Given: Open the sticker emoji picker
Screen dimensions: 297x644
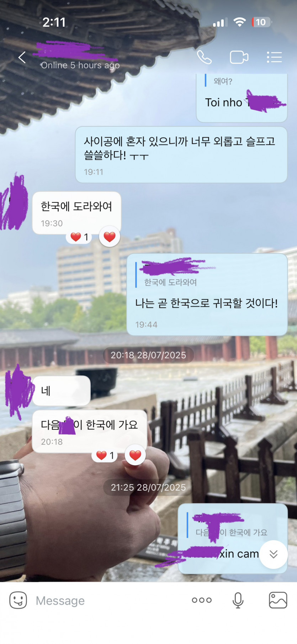Looking at the screenshot, I should click(x=18, y=600).
